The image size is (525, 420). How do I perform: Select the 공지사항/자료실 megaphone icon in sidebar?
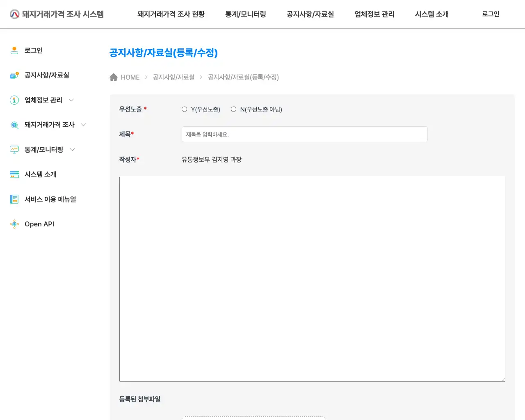pyautogui.click(x=14, y=75)
